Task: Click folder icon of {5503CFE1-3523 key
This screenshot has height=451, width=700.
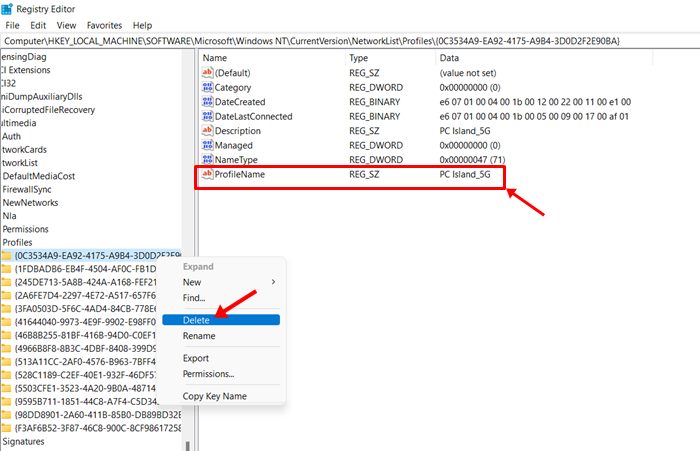Action: 6,388
